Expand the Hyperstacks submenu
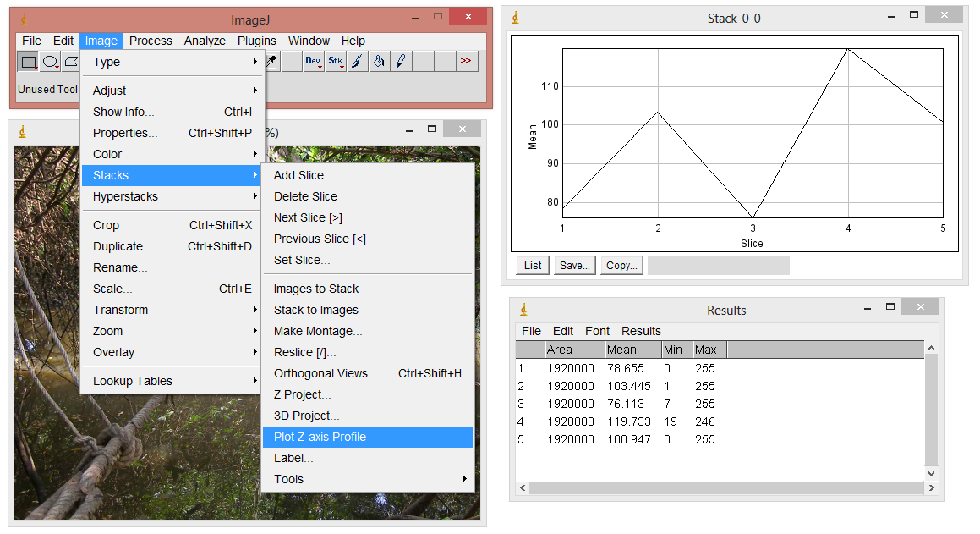Image resolution: width=980 pixels, height=534 pixels. point(129,195)
